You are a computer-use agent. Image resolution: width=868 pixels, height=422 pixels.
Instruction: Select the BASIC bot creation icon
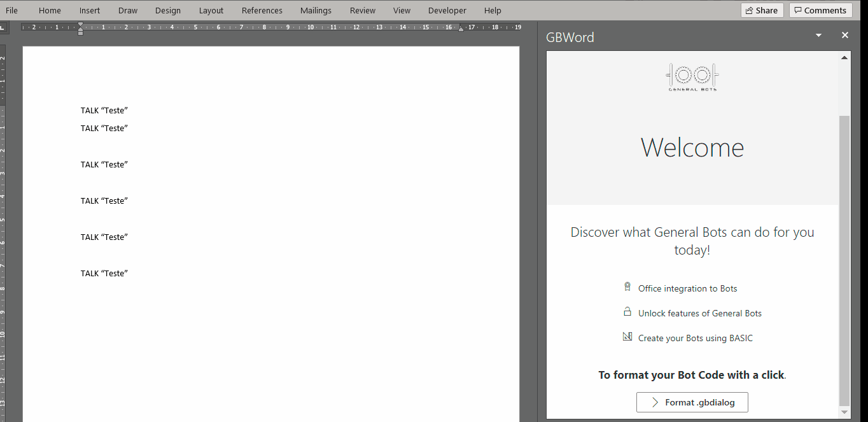tap(627, 337)
